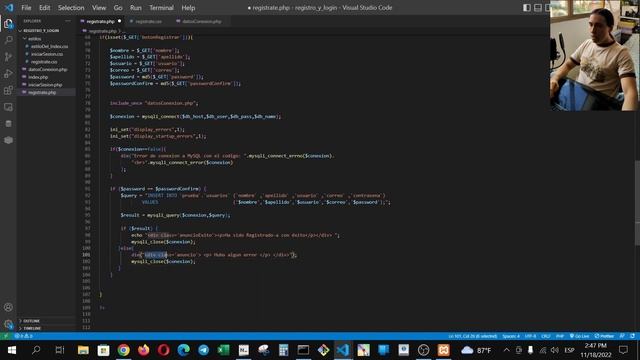This screenshot has height=360, width=640.
Task: Open Opera from the taskbar
Action: (163, 350)
